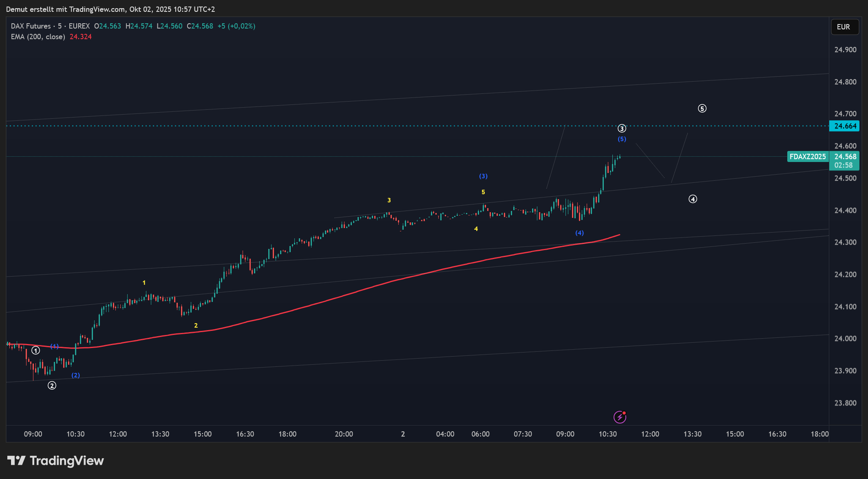Select the EMA (200, close) indicator legend
Image resolution: width=868 pixels, height=479 pixels.
pyautogui.click(x=38, y=37)
